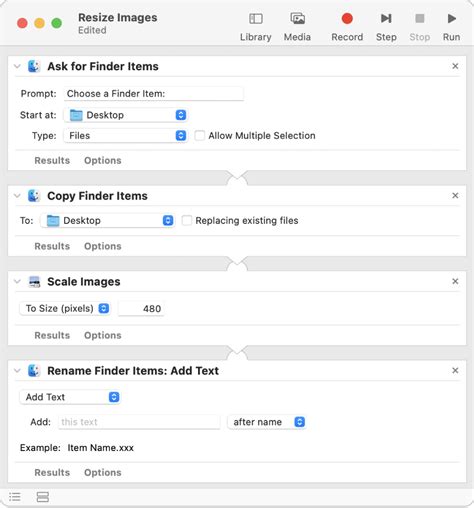This screenshot has height=508, width=474.
Task: Show Results of Scale Images action
Action: pos(52,335)
